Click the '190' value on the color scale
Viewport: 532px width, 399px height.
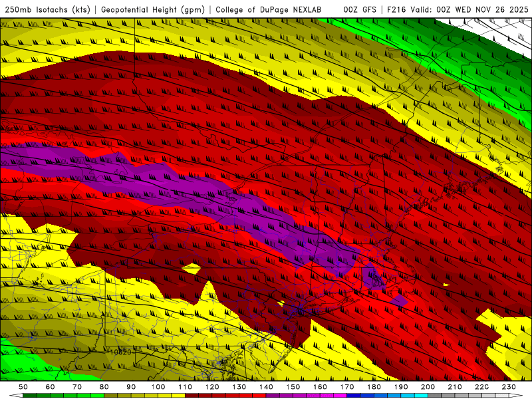pyautogui.click(x=401, y=387)
